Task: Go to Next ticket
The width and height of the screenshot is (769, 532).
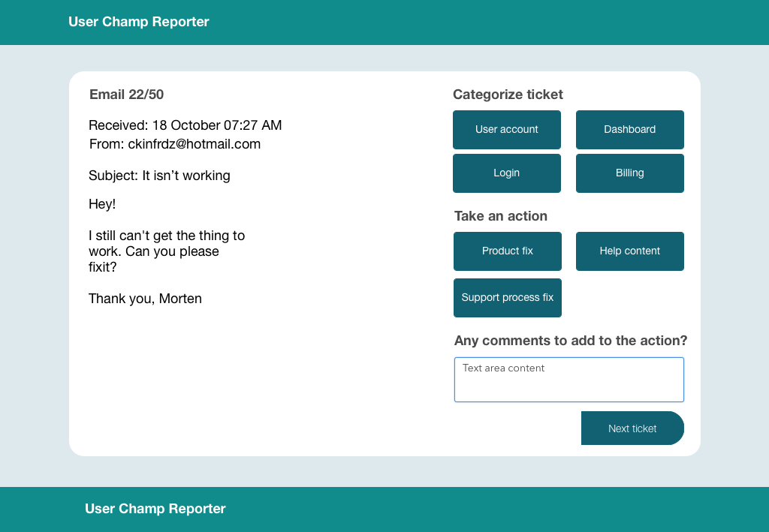Action: [x=632, y=428]
